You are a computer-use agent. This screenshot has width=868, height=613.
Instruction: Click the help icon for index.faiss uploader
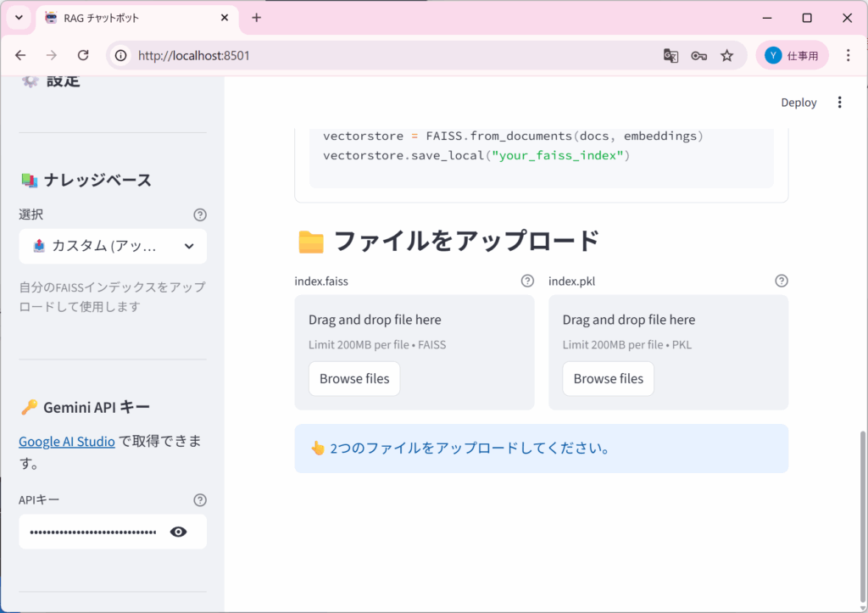click(527, 281)
